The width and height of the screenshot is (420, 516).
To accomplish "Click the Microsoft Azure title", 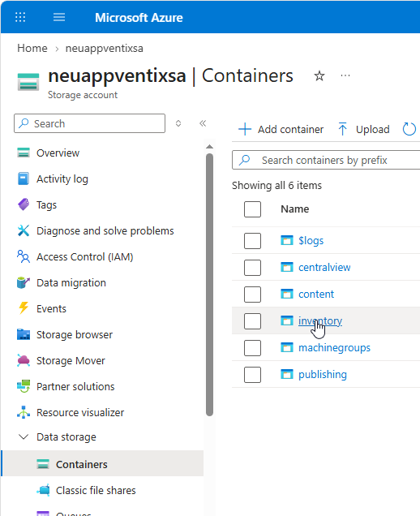I will (139, 17).
